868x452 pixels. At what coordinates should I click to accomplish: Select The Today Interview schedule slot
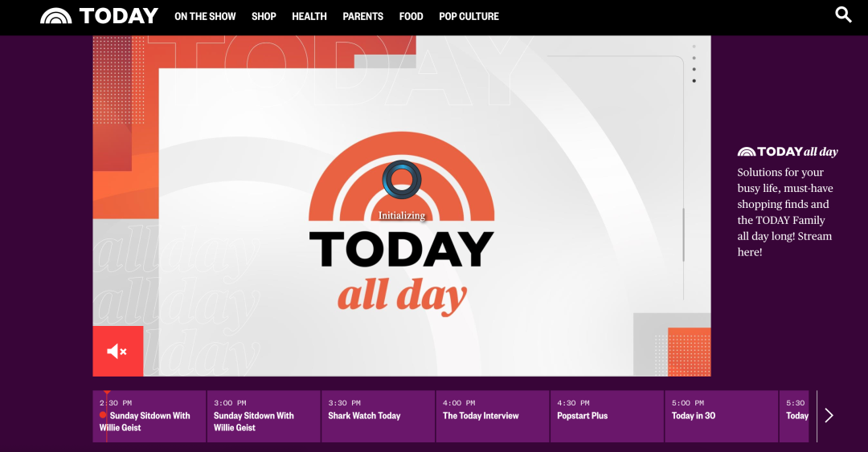coord(492,417)
